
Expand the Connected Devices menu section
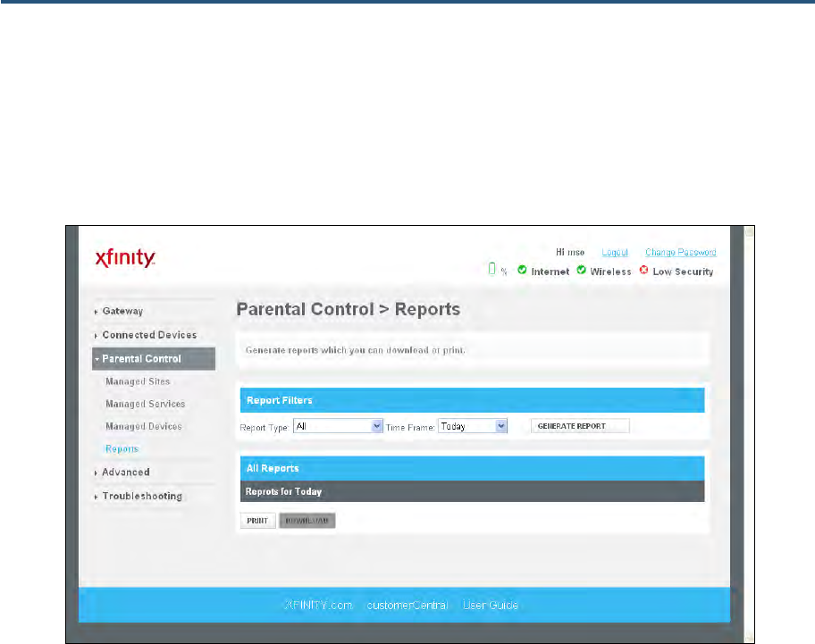(x=149, y=335)
